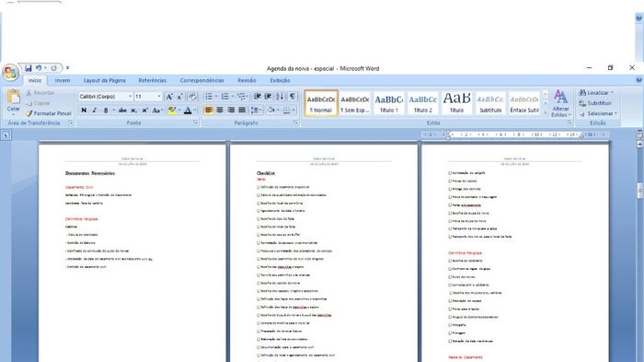Open the Customize Quick Access Toolbar dropdown
Image resolution: width=644 pixels, height=362 pixels.
pyautogui.click(x=67, y=68)
